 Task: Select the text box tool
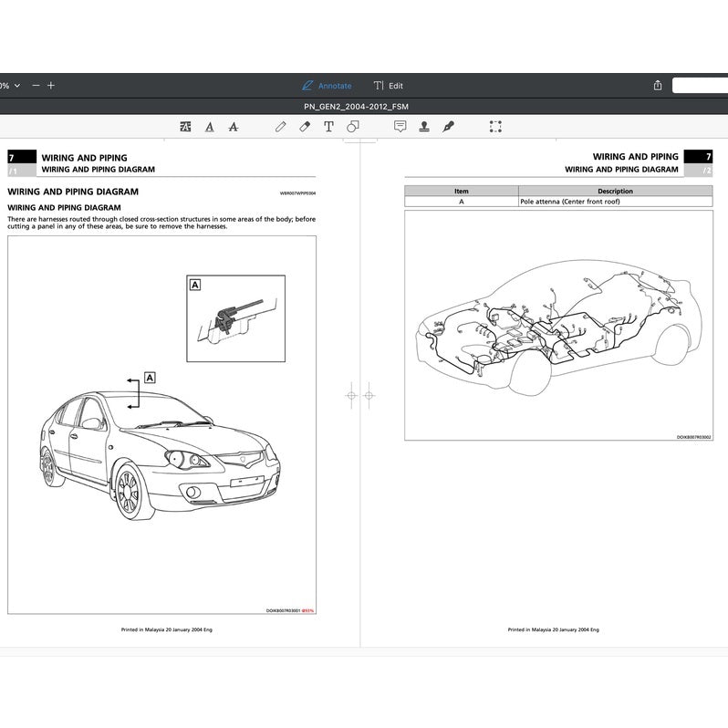[328, 127]
